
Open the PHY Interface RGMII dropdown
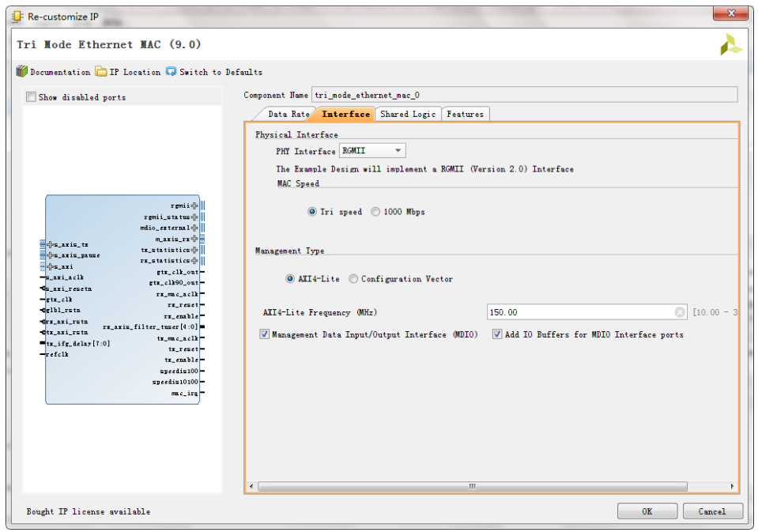click(x=372, y=151)
